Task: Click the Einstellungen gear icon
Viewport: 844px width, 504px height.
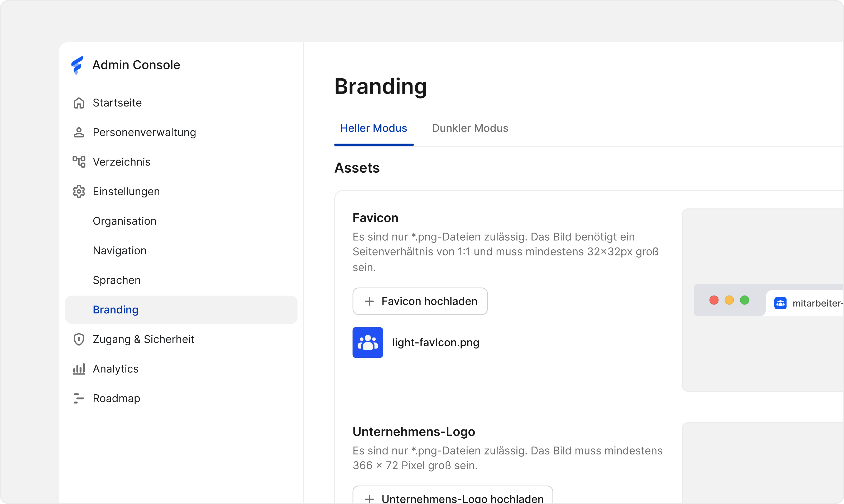Action: [79, 192]
